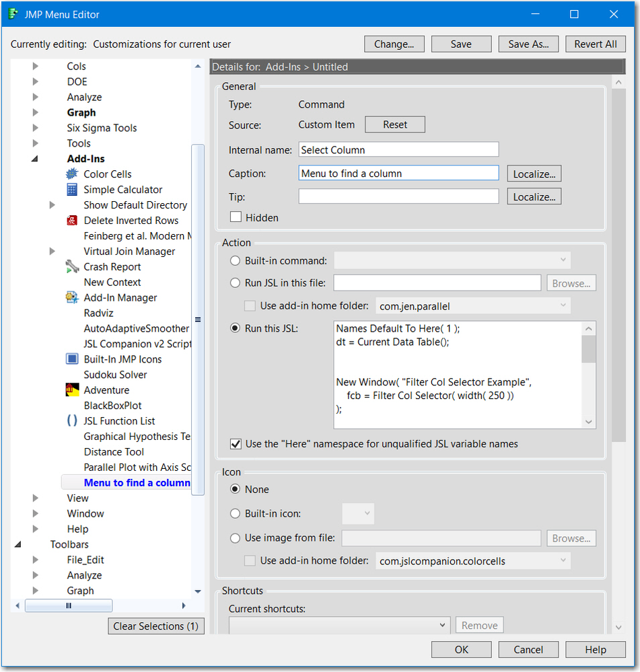The image size is (640, 672).
Task: Select the Distance Tool tree item
Action: tap(114, 452)
